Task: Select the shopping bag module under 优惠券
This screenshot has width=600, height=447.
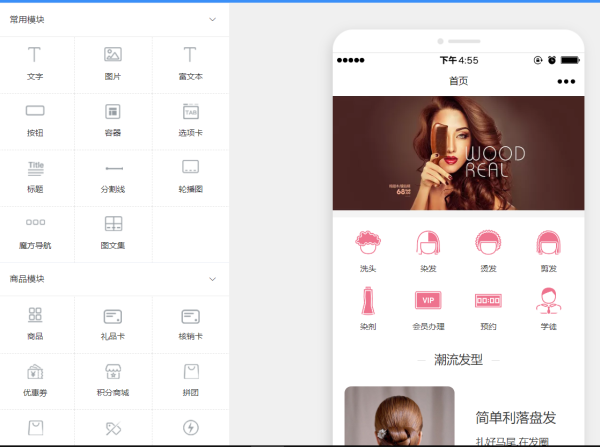Action: click(x=36, y=428)
